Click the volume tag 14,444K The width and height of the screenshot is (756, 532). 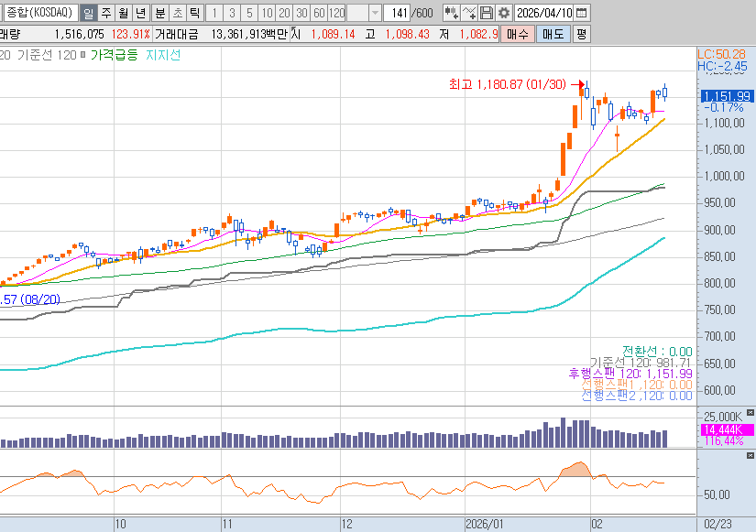click(x=727, y=429)
